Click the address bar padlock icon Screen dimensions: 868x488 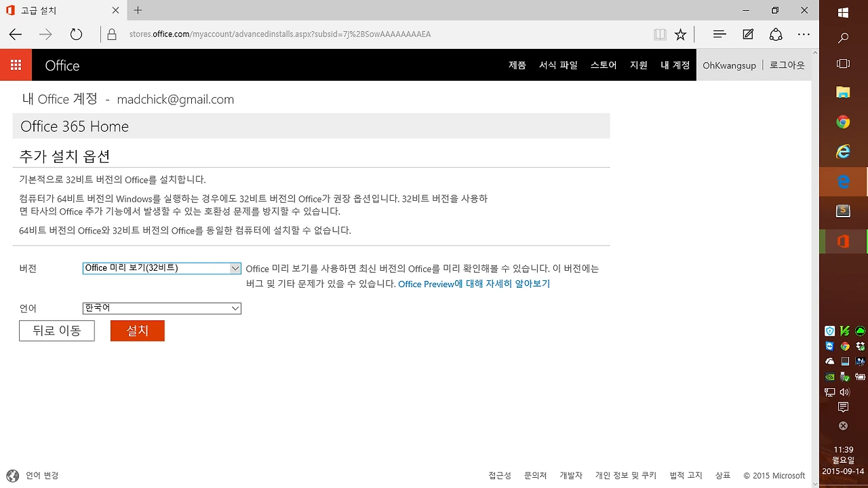tap(113, 34)
